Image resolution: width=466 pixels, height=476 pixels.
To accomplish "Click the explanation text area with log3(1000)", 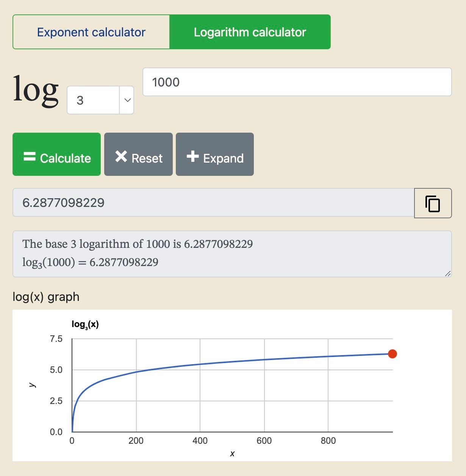I will [232, 254].
